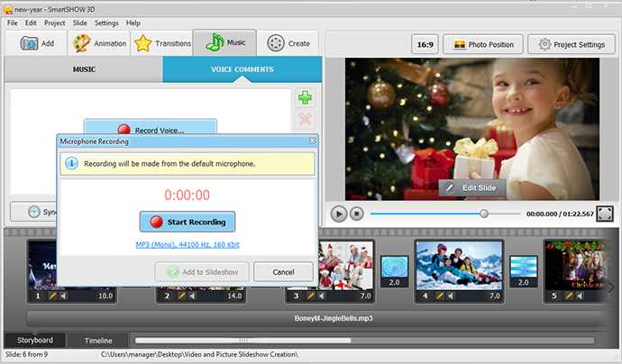Click the storyboard horizontal scrollbar
622x364 pixels.
(242, 341)
